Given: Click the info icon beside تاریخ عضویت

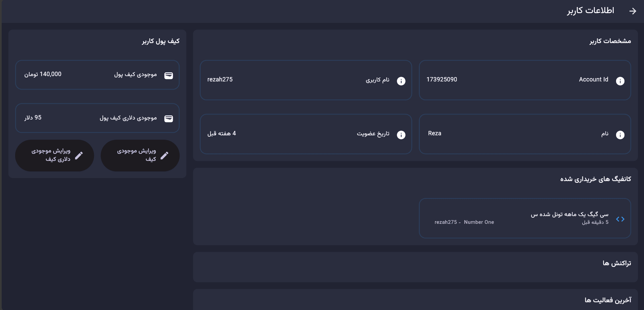Looking at the screenshot, I should pos(401,135).
